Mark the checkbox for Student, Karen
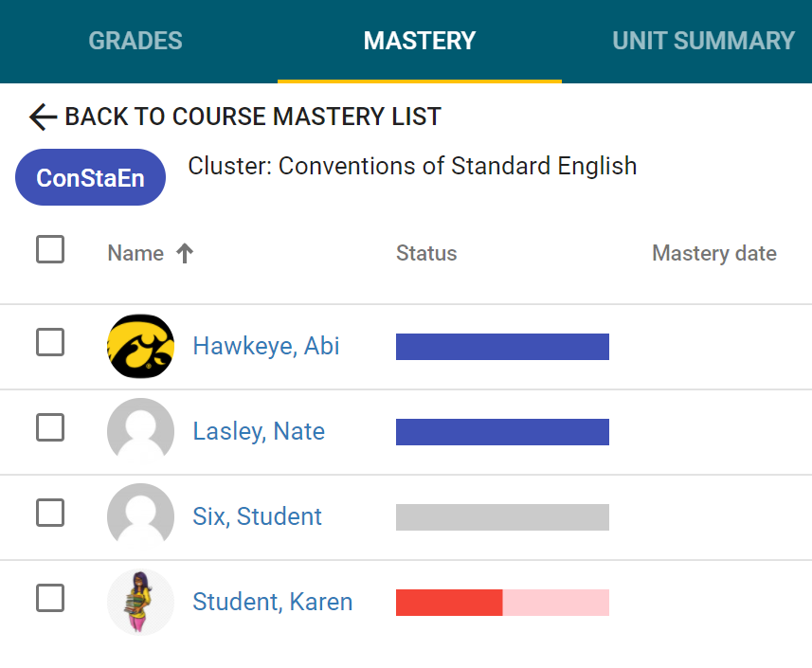 tap(50, 598)
